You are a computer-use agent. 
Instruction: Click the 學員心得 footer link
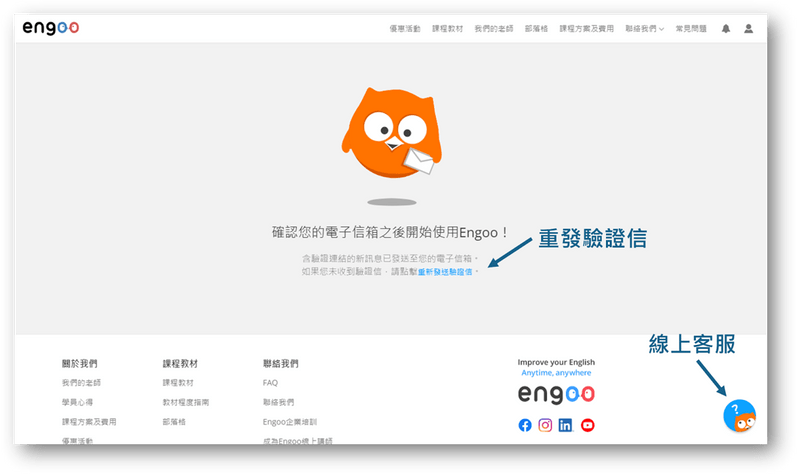[x=78, y=402]
